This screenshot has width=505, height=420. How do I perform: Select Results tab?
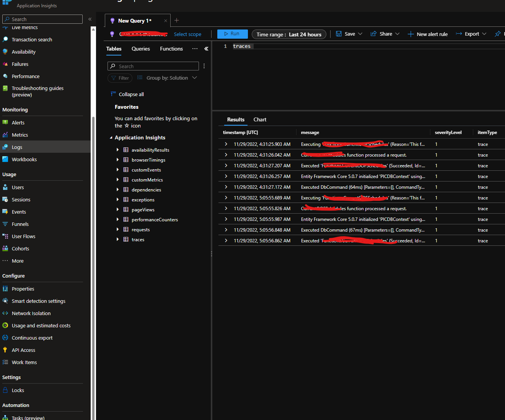tap(236, 119)
